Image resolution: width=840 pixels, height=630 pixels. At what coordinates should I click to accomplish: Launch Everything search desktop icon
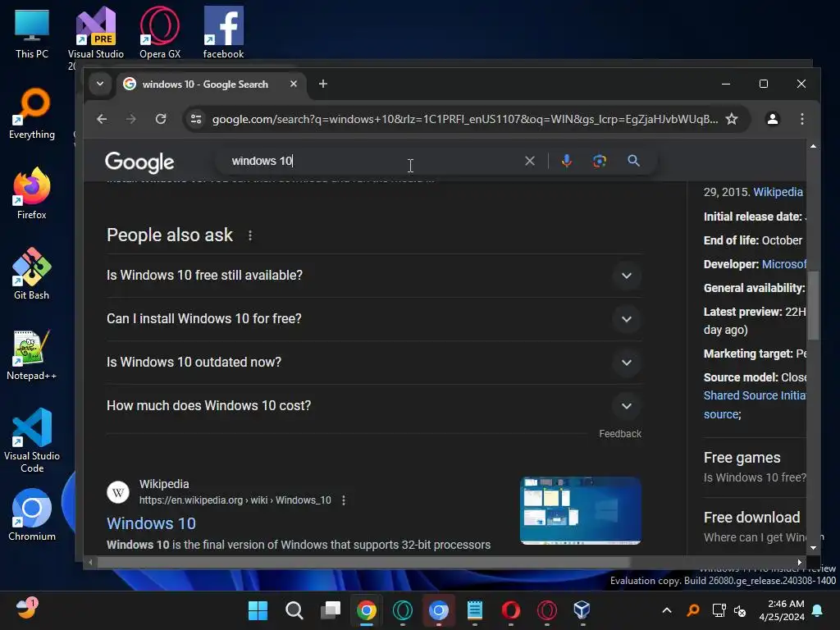pos(32,113)
